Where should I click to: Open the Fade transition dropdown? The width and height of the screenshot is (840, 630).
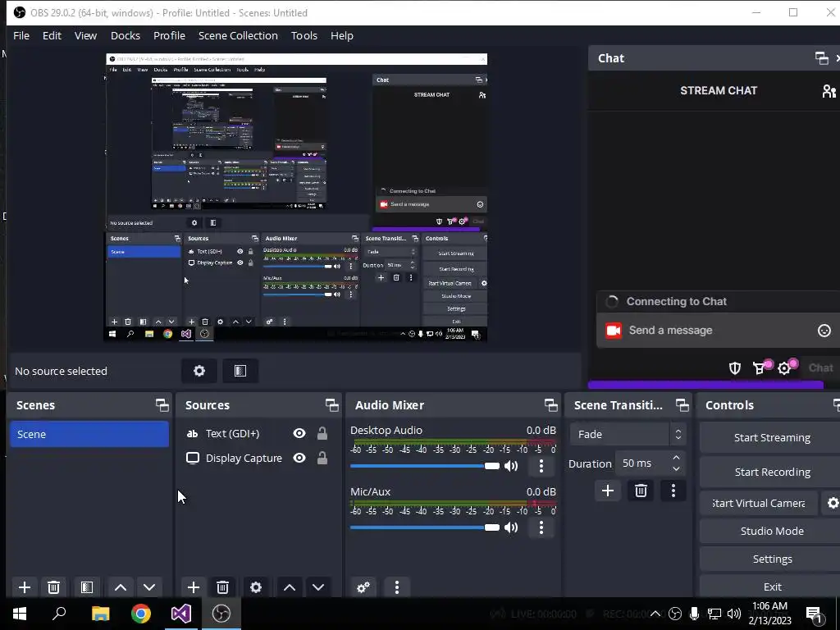[x=628, y=435]
